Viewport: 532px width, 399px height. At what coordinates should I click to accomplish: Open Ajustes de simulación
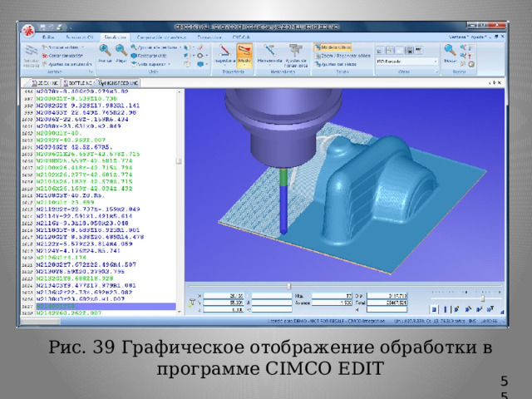[66, 64]
